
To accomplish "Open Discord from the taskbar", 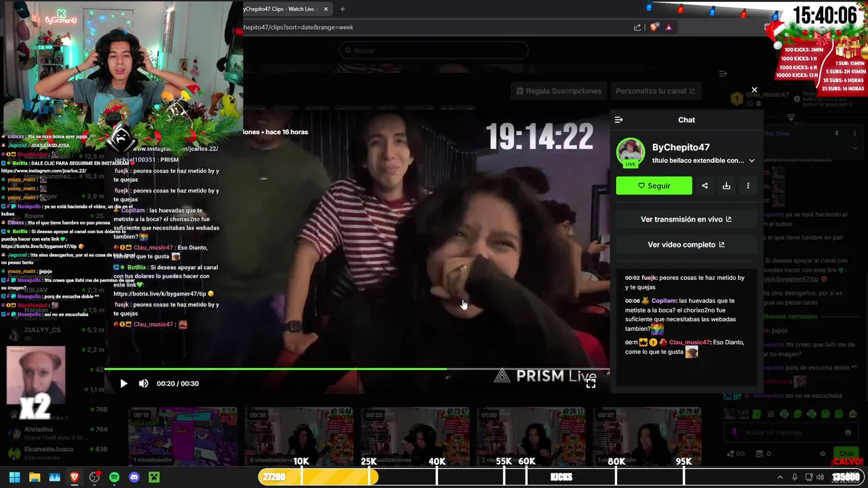I will [x=134, y=477].
